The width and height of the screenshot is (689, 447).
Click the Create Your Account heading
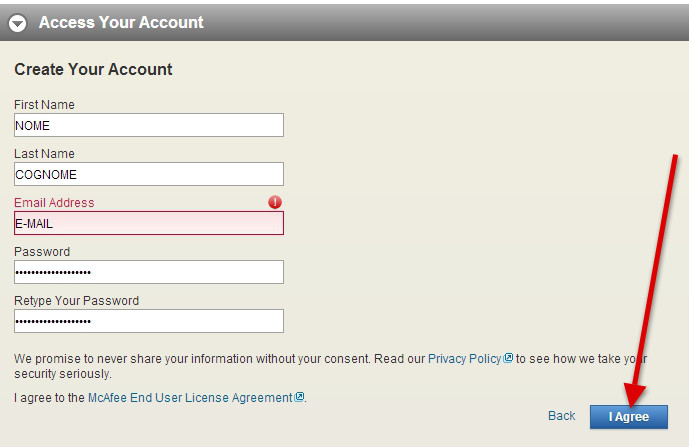click(x=93, y=70)
